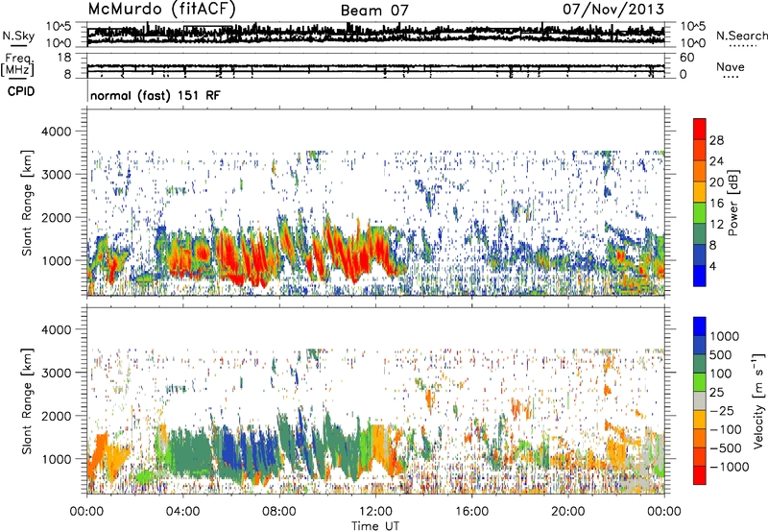Click the '16:00' time tick label

tap(471, 512)
